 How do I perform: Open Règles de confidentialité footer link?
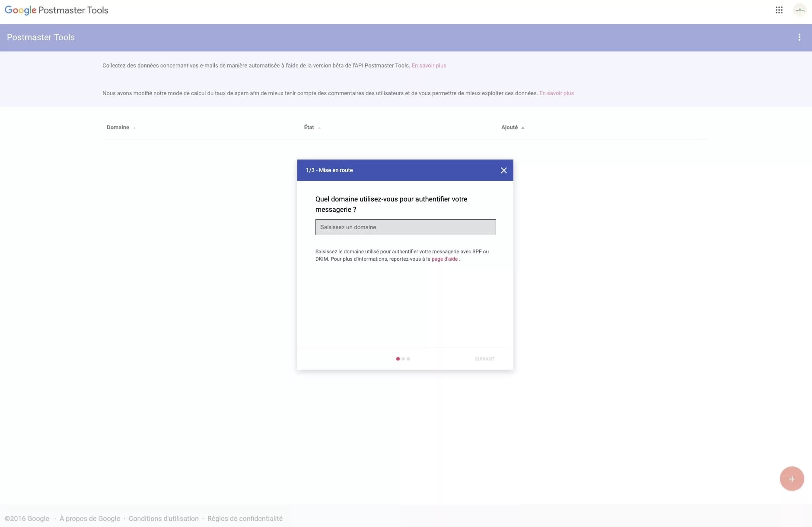point(245,519)
